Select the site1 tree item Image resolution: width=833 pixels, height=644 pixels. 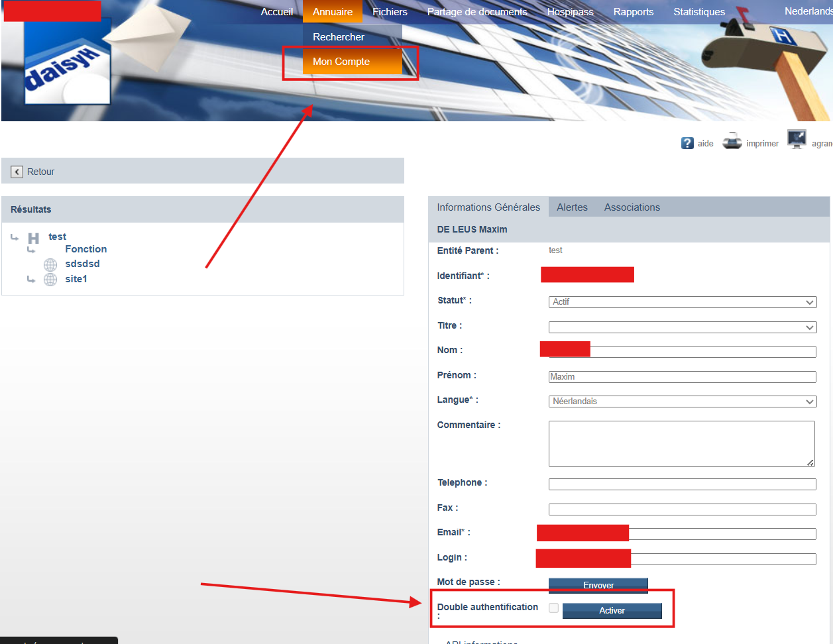point(76,279)
